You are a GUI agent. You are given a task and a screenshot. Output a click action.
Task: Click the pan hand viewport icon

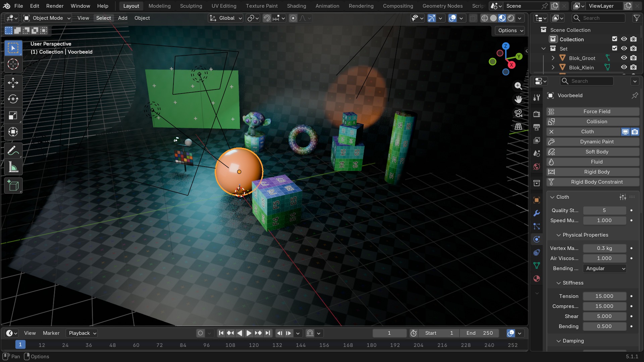518,99
